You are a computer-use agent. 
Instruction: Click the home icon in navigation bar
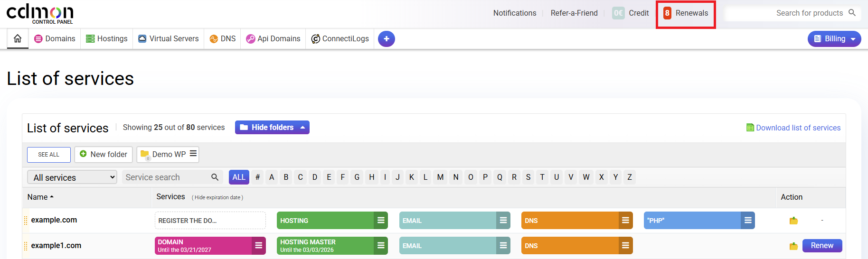click(x=18, y=38)
